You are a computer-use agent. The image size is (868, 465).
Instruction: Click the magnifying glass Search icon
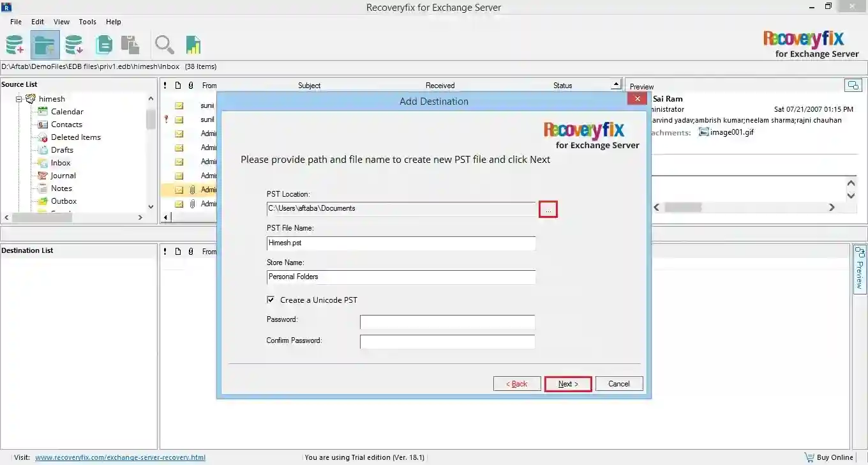coord(165,45)
